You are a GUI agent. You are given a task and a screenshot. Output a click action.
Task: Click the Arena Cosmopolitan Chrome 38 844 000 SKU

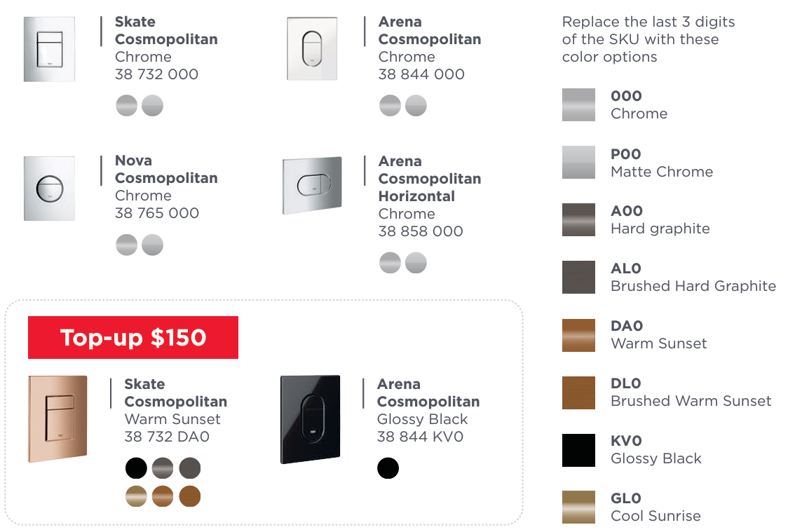pyautogui.click(x=421, y=74)
